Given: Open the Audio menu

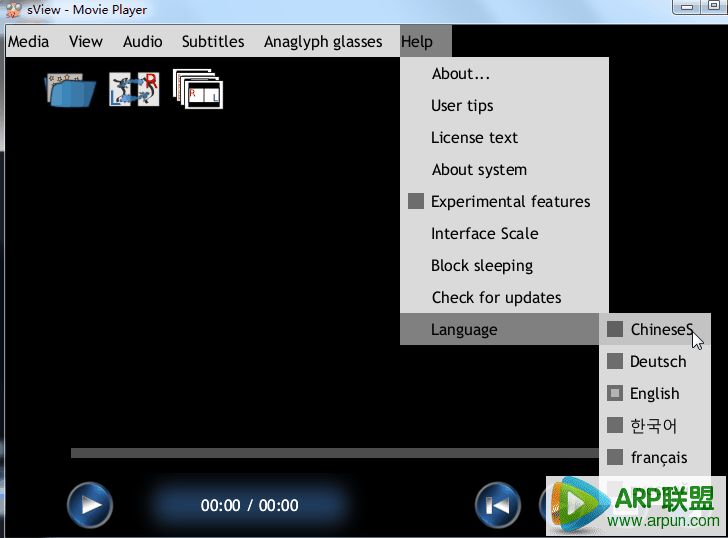Looking at the screenshot, I should [143, 41].
